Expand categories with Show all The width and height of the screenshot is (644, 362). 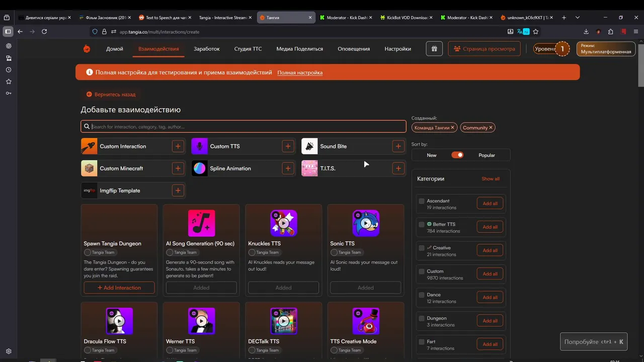click(x=491, y=178)
